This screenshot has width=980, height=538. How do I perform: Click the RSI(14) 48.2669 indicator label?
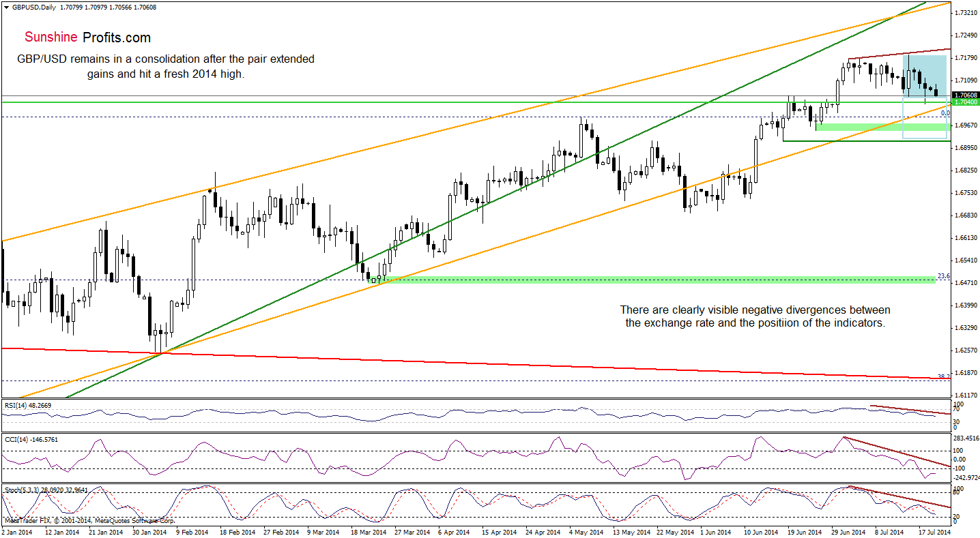pyautogui.click(x=27, y=405)
